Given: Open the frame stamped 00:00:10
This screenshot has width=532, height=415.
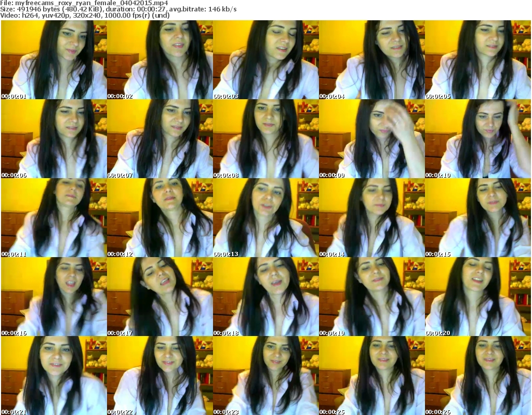Looking at the screenshot, I should coord(478,139).
